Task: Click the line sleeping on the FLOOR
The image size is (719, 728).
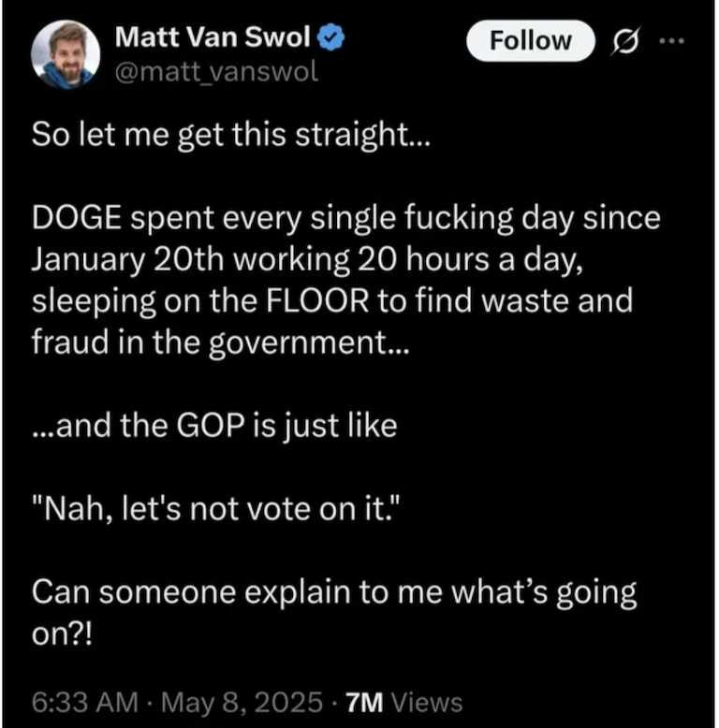Action: (332, 301)
